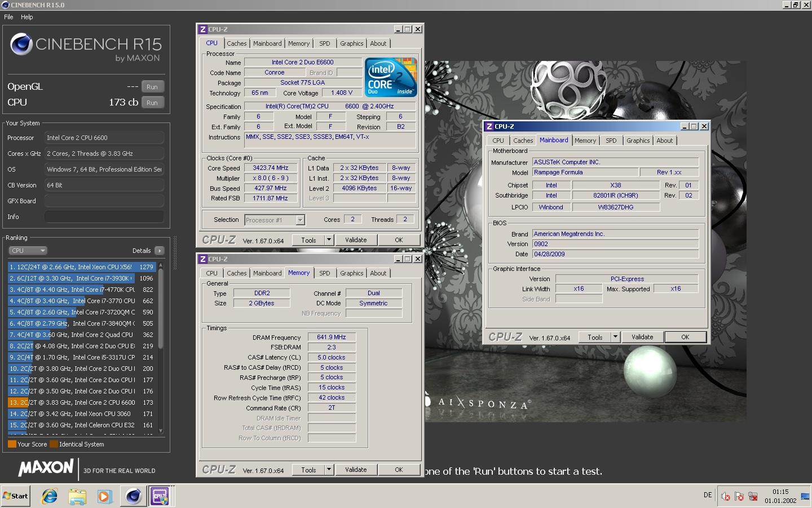Screen dimensions: 812x508
Task: Open Memory tab in Mainboard CPU-Z window
Action: point(585,141)
